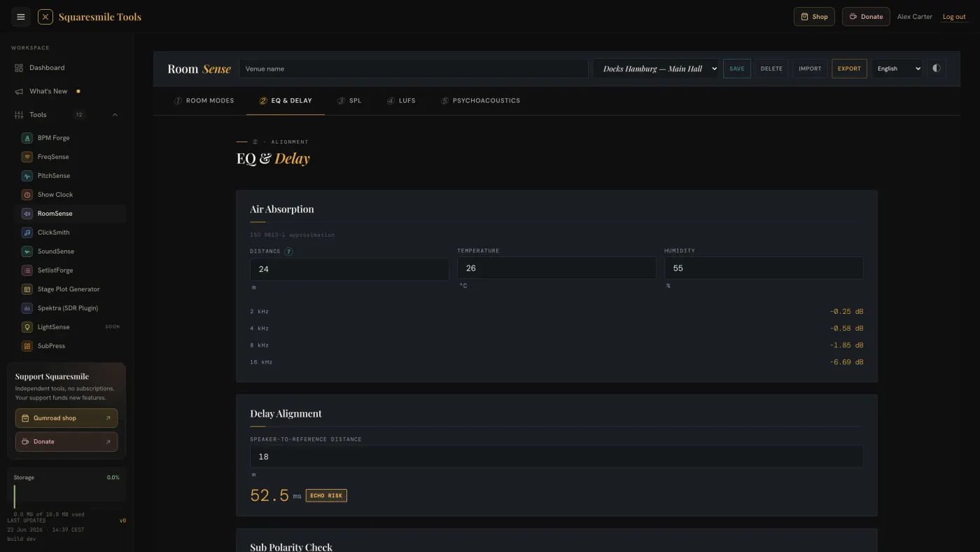The height and width of the screenshot is (552, 980).
Task: Click the Dashboard grid icon
Action: tap(19, 68)
